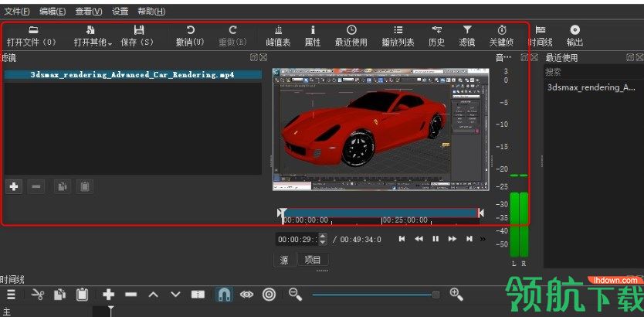Open the 滤镜 filters toolbar button
644x317 pixels.
pos(467,36)
